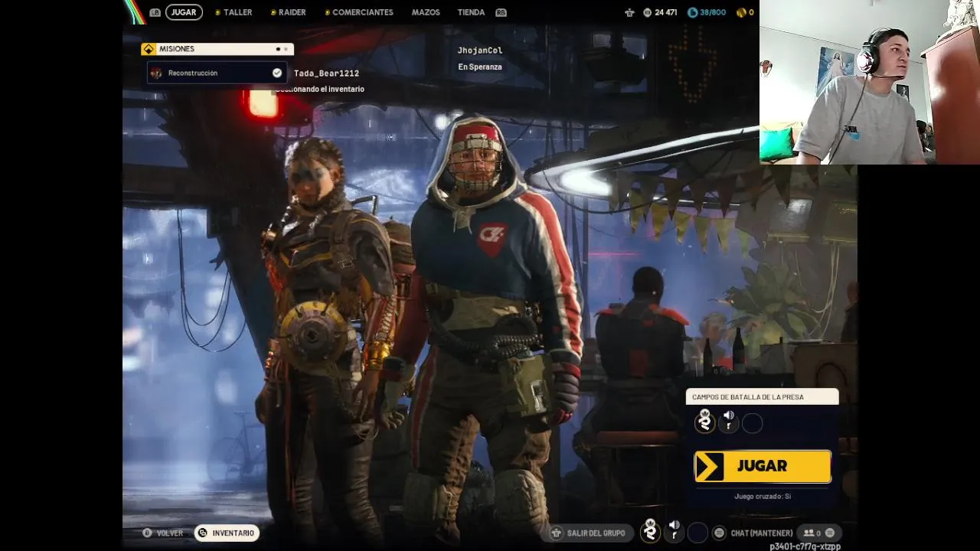This screenshot has height=551, width=980.
Task: Click the streamer webcam overlay
Action: (x=870, y=82)
